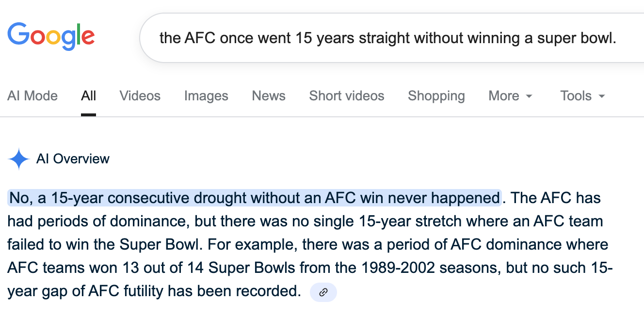The width and height of the screenshot is (644, 317).
Task: Go to the Images tab
Action: pyautogui.click(x=206, y=96)
